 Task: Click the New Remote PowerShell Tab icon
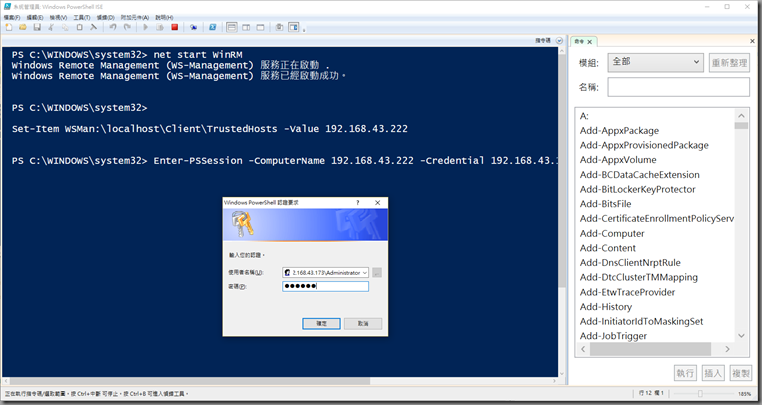point(193,27)
